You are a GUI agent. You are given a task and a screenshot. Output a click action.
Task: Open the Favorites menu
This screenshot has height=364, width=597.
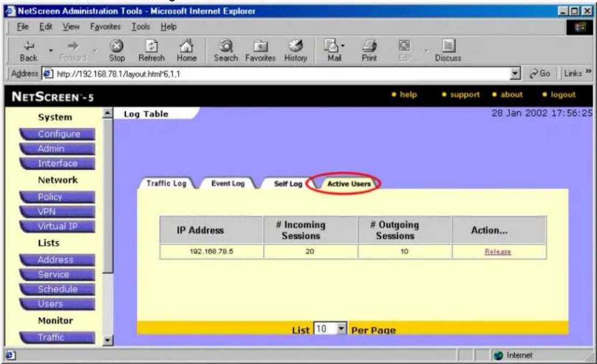tap(105, 27)
